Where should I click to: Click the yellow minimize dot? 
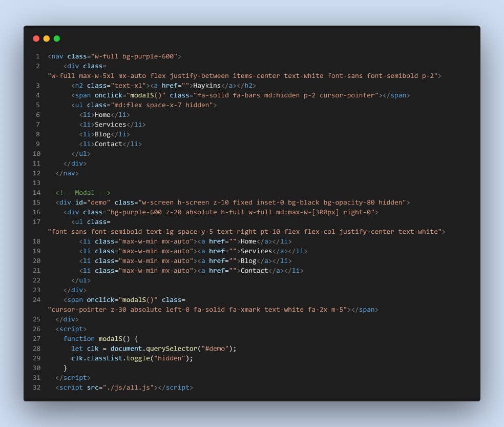(47, 38)
